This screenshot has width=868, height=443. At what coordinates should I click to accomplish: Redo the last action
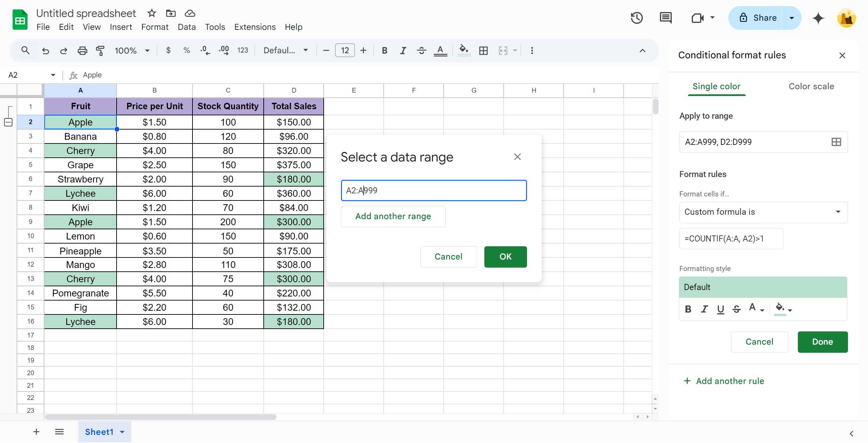click(64, 51)
